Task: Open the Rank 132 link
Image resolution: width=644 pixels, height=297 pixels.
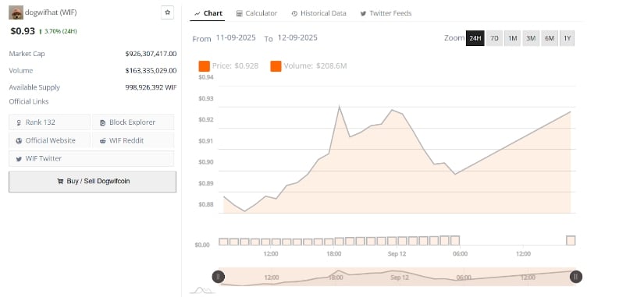Action: [49, 122]
